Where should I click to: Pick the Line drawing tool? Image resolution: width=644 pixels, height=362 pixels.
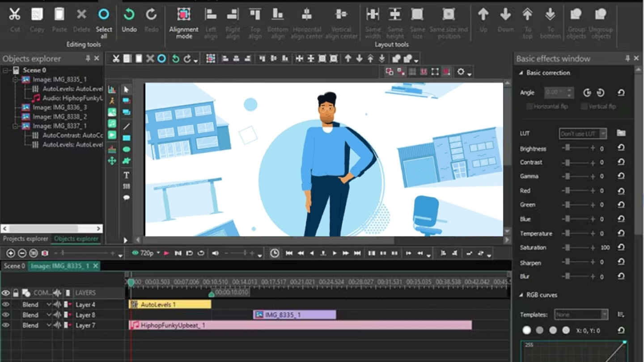pos(126,126)
